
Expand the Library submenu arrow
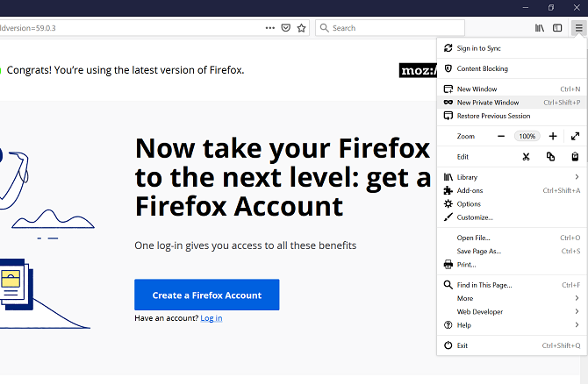pyautogui.click(x=577, y=177)
